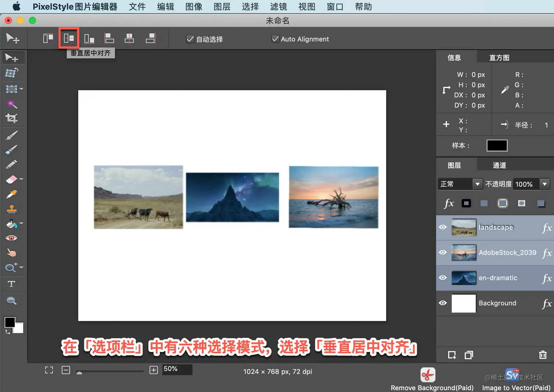Open fx effects for the Background layer
554x392 pixels.
[547, 303]
